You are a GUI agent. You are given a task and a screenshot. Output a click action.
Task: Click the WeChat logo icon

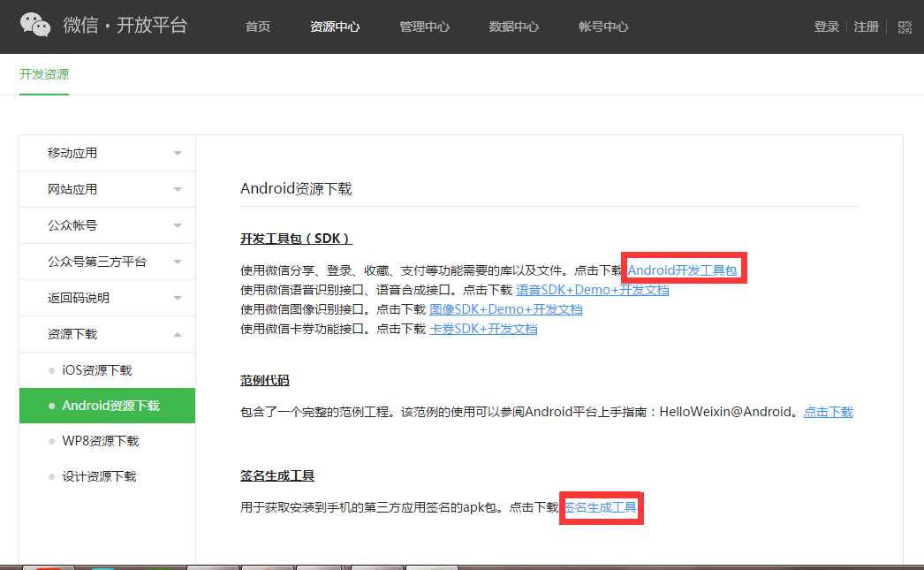click(35, 25)
